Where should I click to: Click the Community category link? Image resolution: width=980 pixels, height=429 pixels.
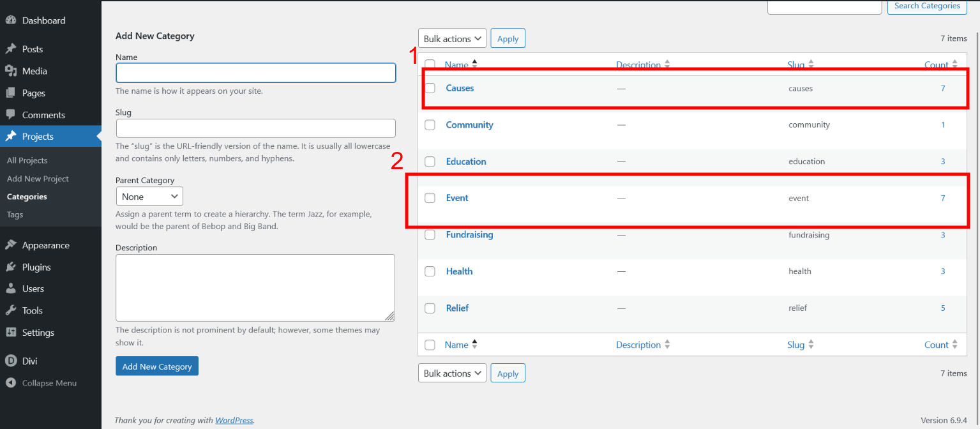tap(469, 125)
